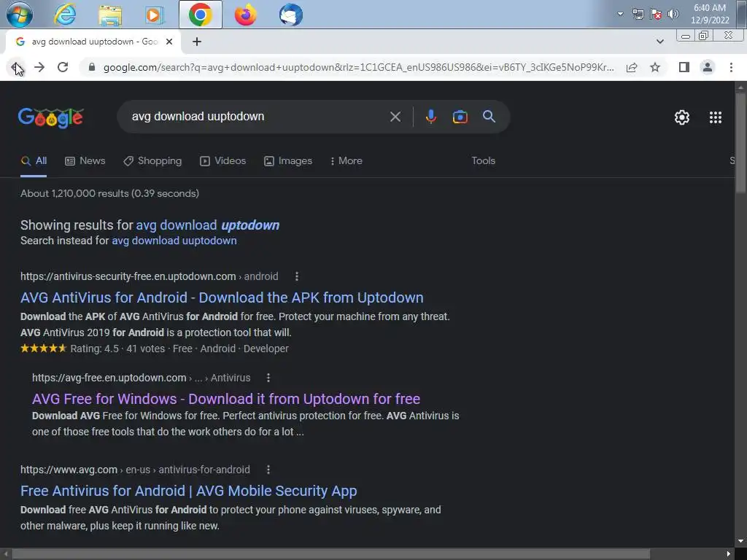The width and height of the screenshot is (747, 560).
Task: Switch to the Videos tab
Action: [x=222, y=161]
